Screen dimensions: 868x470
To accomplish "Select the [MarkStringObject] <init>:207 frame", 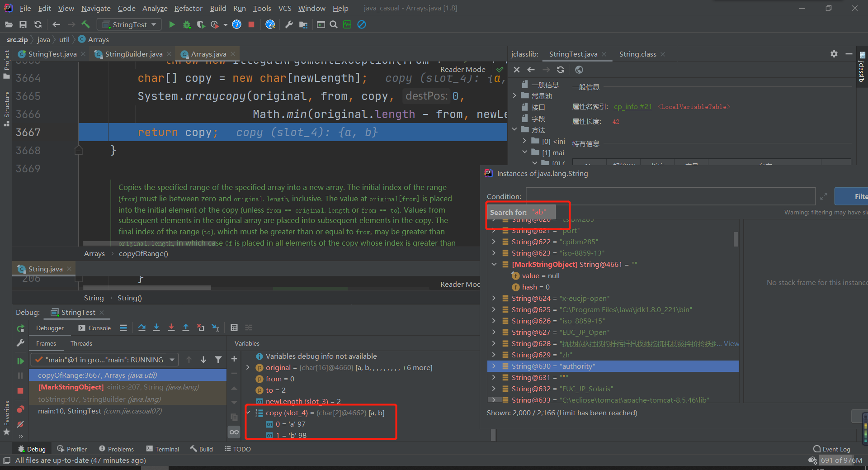I will (127, 387).
